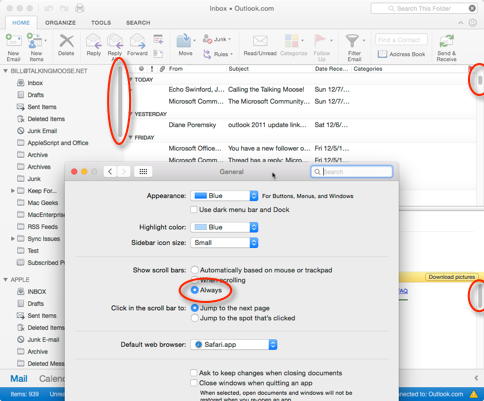Select Automatically based on mouse or trackpad
The width and height of the screenshot is (484, 401).
pyautogui.click(x=194, y=270)
